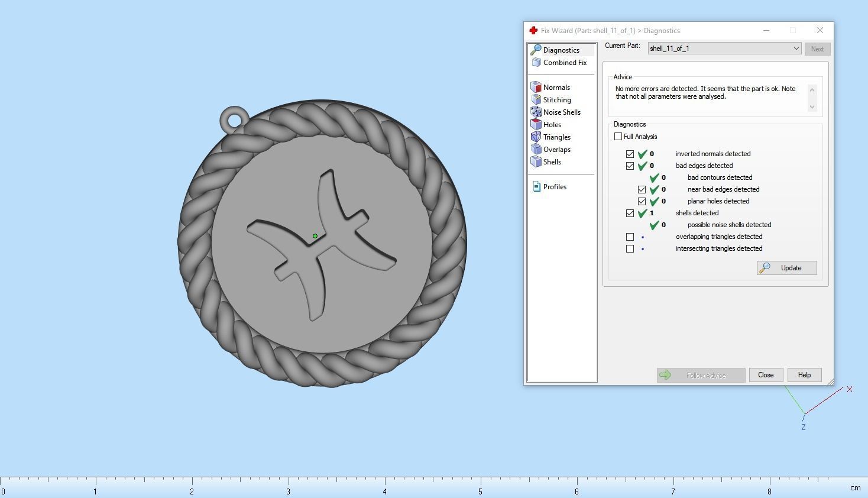Click the red cross Fix Wizard title icon
The width and height of the screenshot is (868, 498).
pyautogui.click(x=533, y=31)
